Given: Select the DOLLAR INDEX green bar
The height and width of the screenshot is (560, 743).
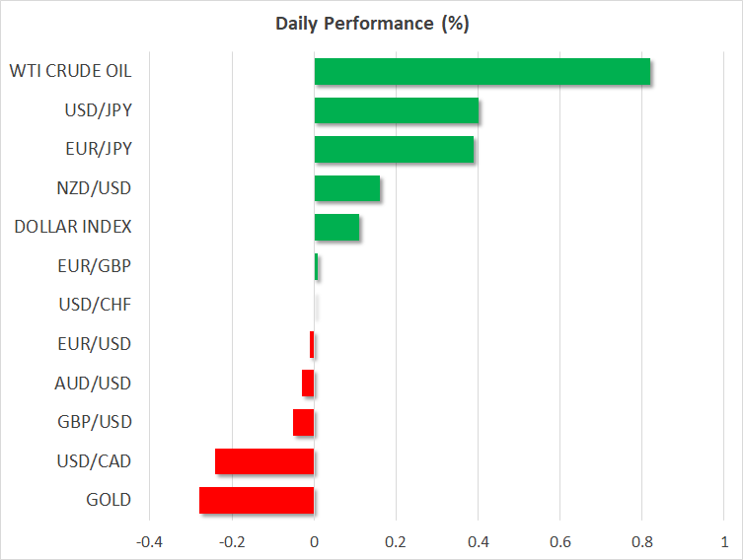Looking at the screenshot, I should click(336, 228).
